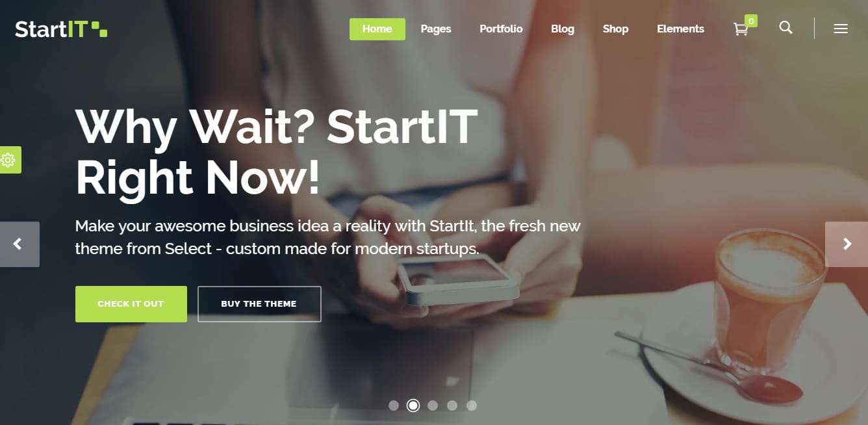Select the fifth slider dot
The image size is (868, 425).
click(x=472, y=406)
